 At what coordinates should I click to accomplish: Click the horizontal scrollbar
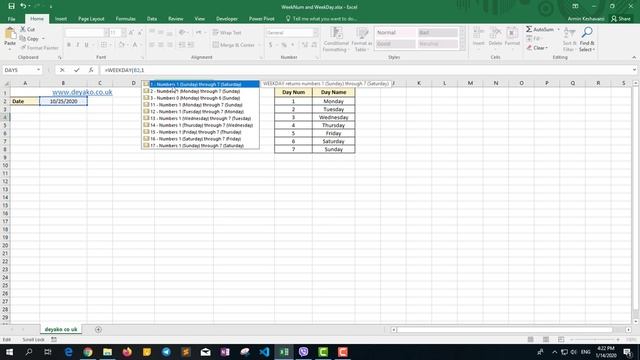pyautogui.click(x=504, y=330)
